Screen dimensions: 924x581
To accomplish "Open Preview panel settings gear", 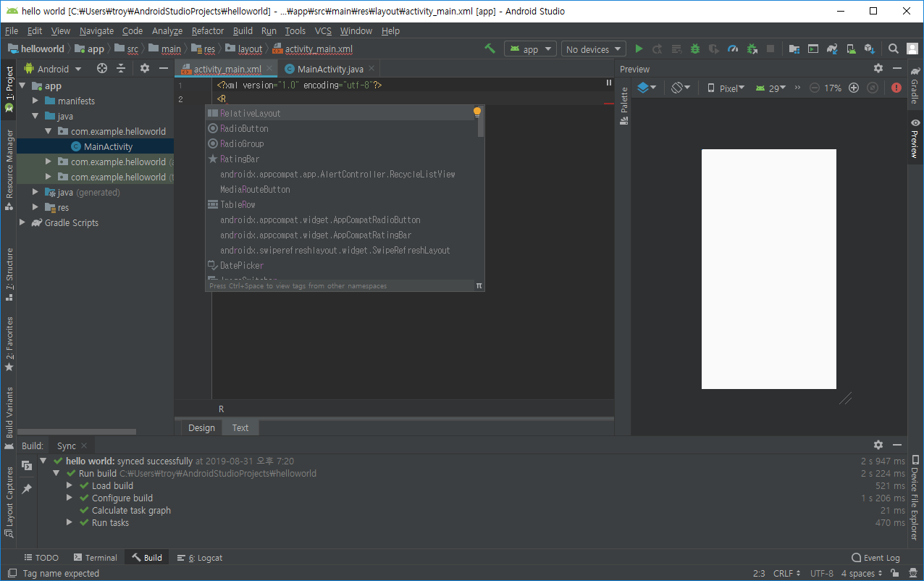I will click(878, 68).
